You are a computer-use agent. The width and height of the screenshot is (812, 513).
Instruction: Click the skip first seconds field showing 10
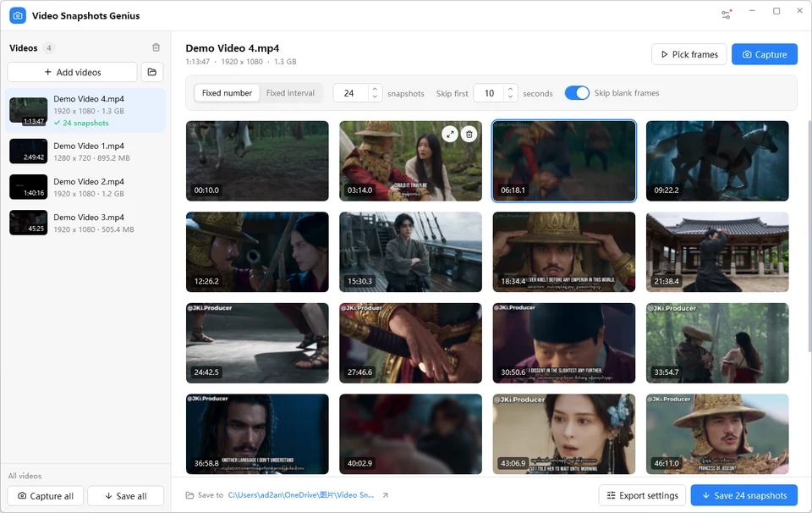tap(490, 93)
